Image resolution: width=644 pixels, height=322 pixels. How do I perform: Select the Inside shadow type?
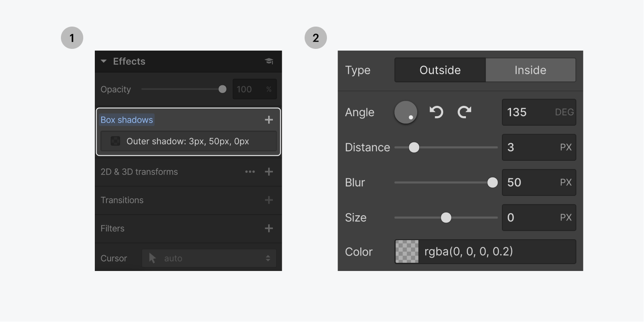pyautogui.click(x=530, y=70)
